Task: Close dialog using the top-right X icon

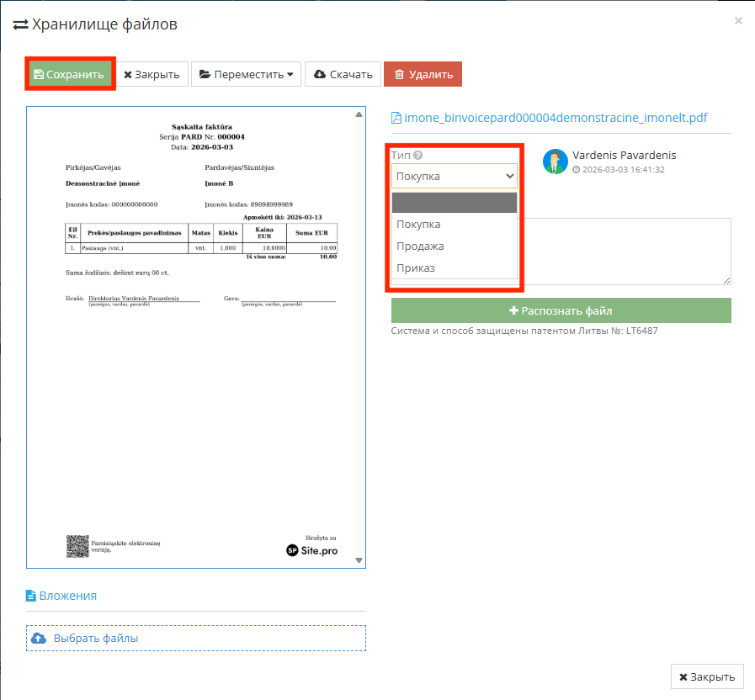Action: pos(738,21)
